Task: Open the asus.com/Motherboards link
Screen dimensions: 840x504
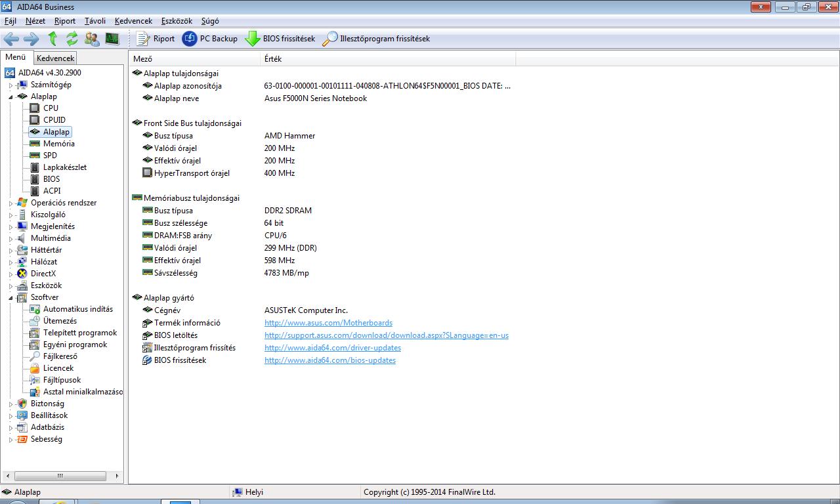Action: point(328,323)
